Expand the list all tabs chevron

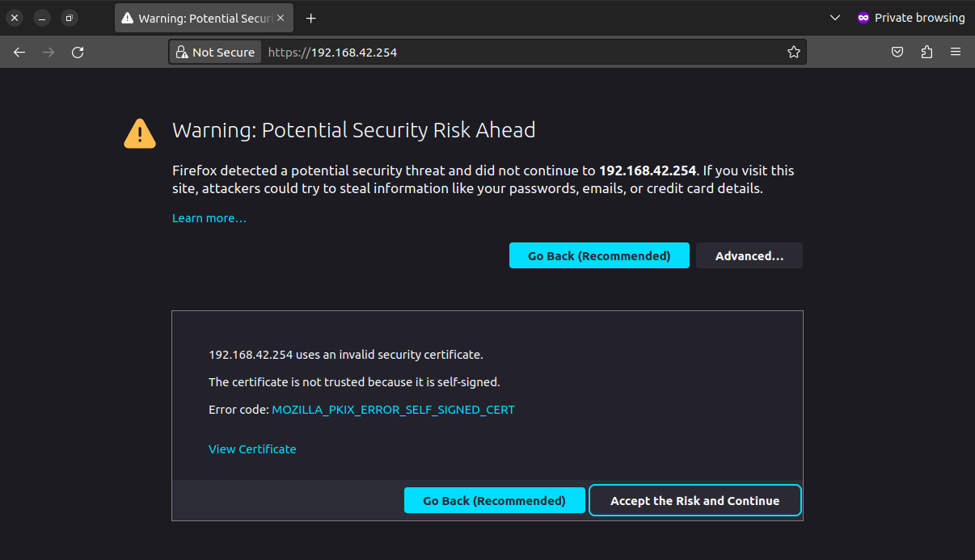click(x=835, y=18)
